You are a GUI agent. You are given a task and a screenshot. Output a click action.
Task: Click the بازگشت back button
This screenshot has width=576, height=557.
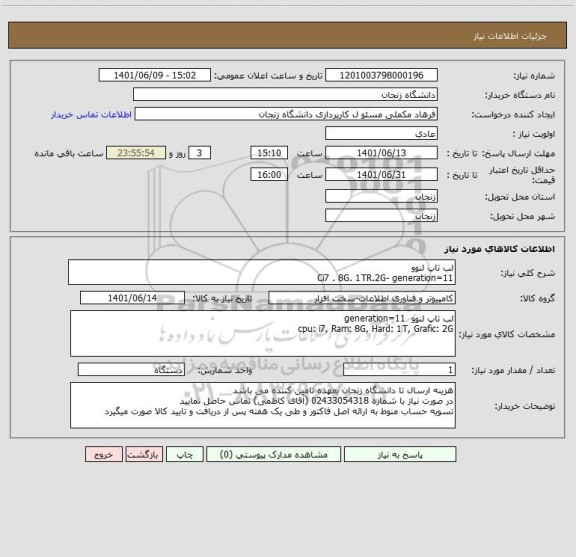click(144, 454)
